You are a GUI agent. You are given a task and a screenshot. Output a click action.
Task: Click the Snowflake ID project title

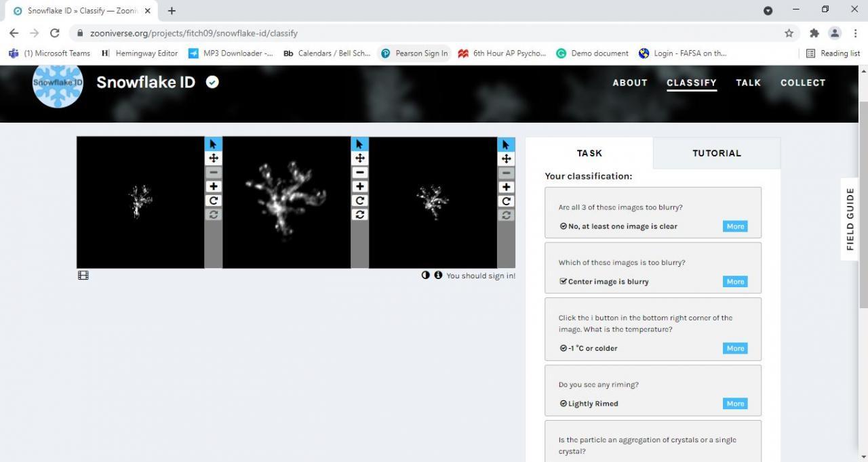pos(146,82)
